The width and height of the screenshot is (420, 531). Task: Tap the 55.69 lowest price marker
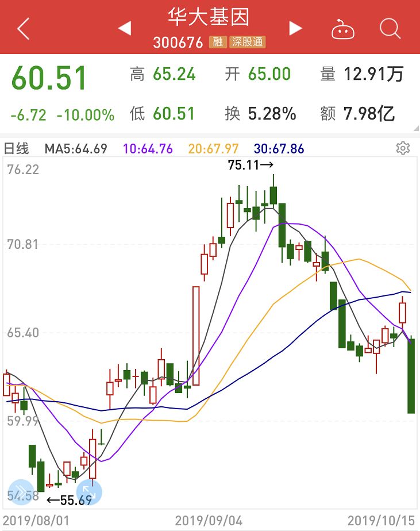(70, 500)
